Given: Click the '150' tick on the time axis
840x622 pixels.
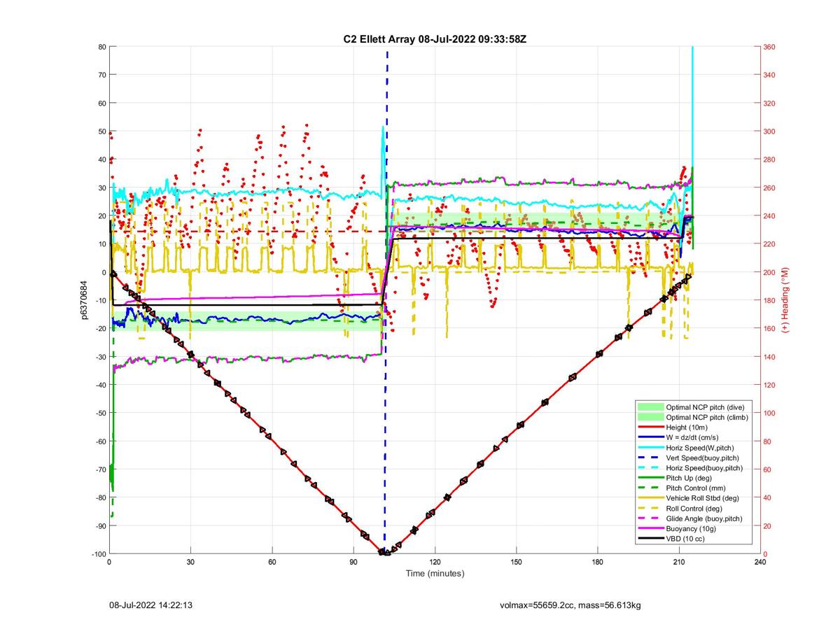Looking at the screenshot, I should pos(516,561).
